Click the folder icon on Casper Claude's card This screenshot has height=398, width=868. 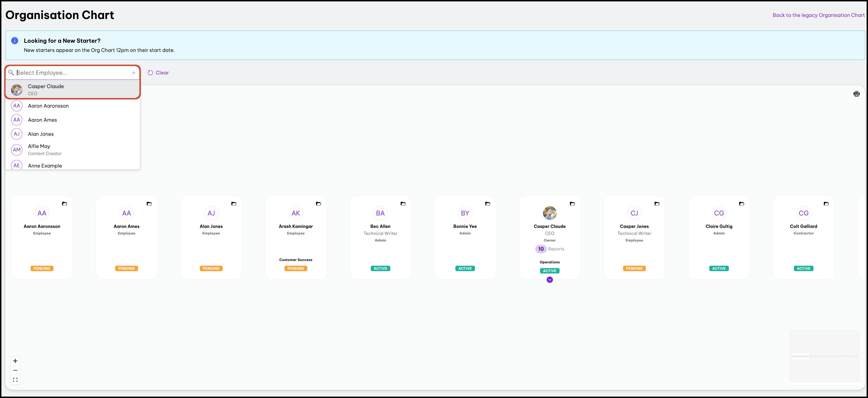572,204
